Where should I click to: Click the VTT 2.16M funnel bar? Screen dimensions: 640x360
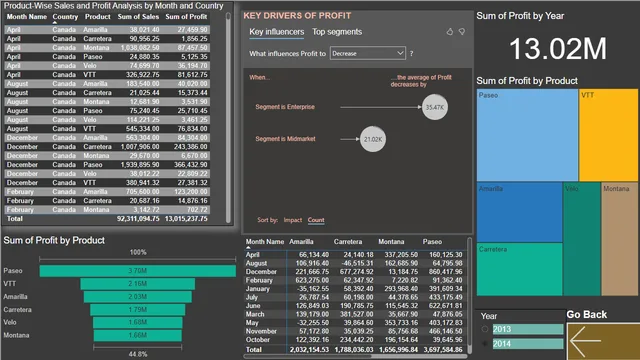[138, 284]
